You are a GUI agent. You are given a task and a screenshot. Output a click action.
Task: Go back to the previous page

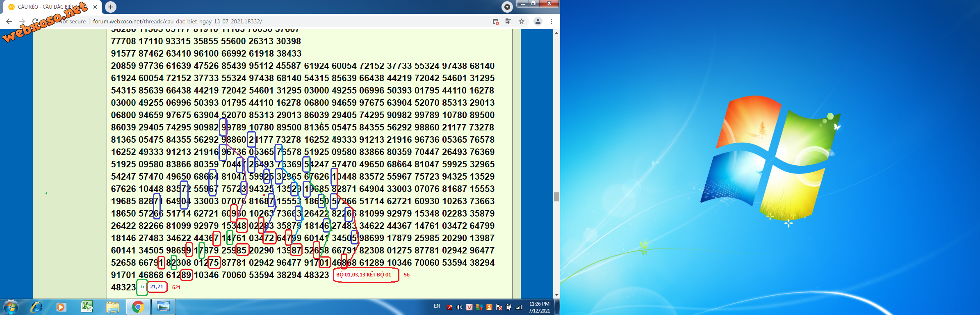coord(9,21)
